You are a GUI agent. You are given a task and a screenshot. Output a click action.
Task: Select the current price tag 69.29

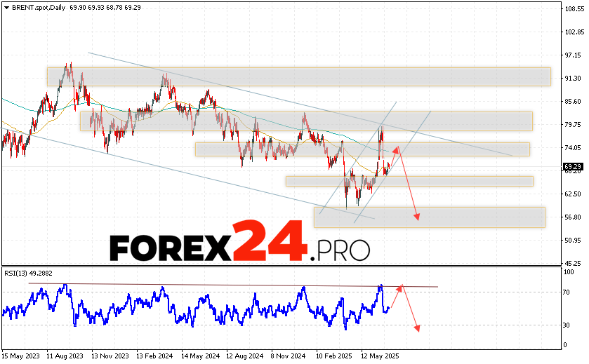coord(571,167)
